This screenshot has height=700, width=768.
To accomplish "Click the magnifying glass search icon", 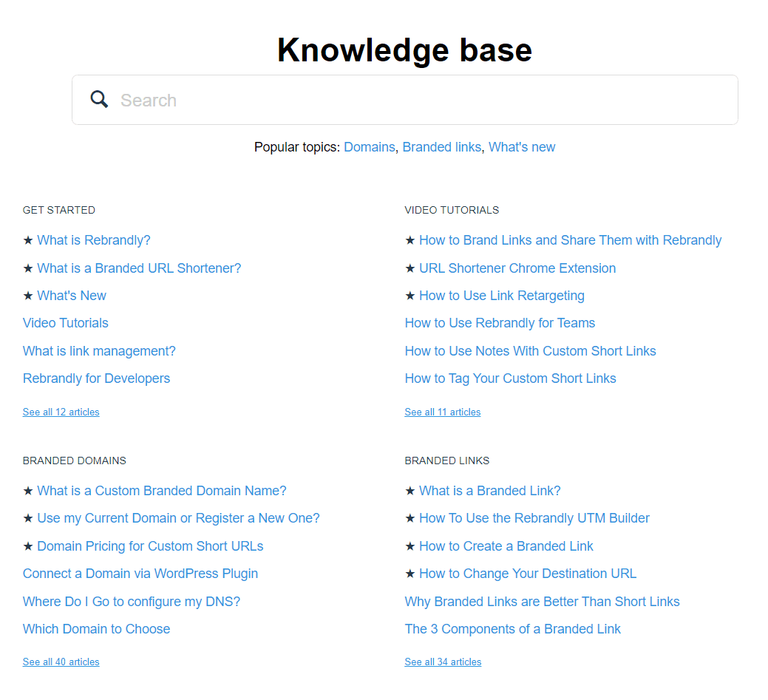I will [99, 100].
